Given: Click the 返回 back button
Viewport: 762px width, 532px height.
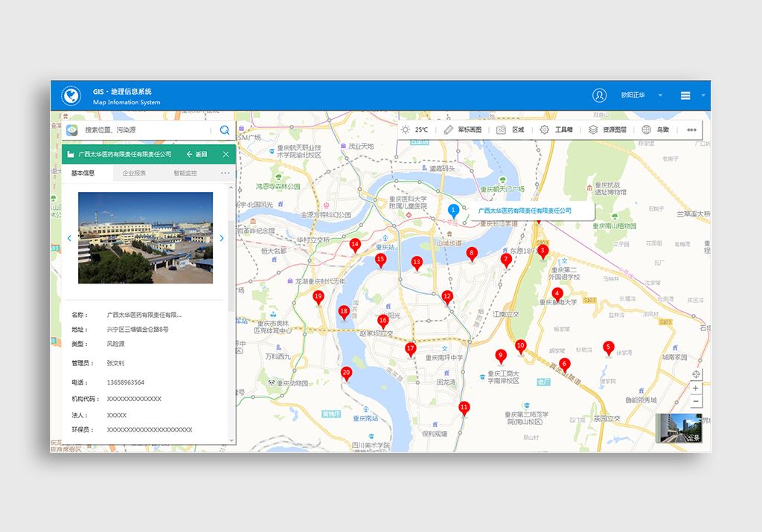Looking at the screenshot, I should click(196, 155).
